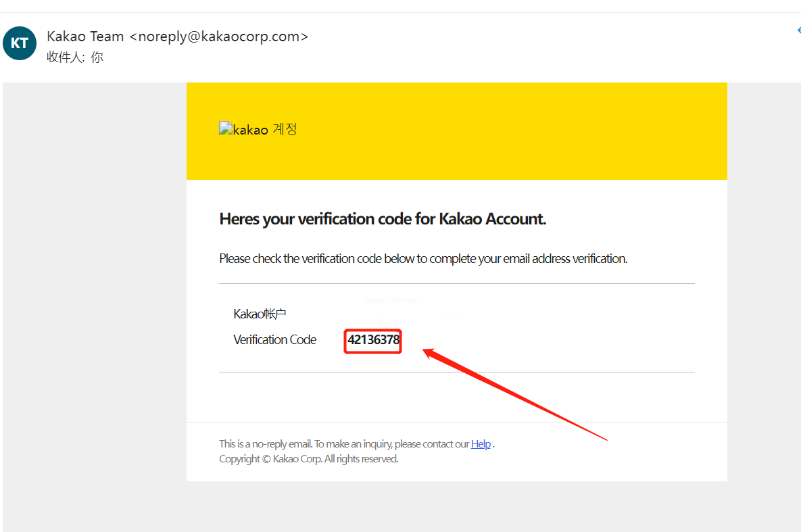Select the noreply@kakaocorp.com sender address
This screenshot has height=532, width=801.
click(x=218, y=37)
